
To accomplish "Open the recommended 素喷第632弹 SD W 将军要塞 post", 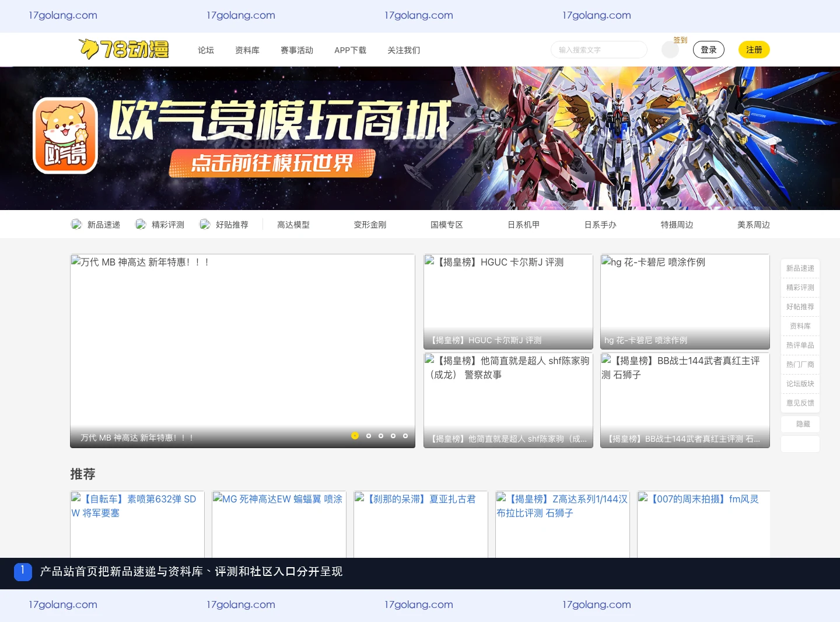I will coord(137,524).
